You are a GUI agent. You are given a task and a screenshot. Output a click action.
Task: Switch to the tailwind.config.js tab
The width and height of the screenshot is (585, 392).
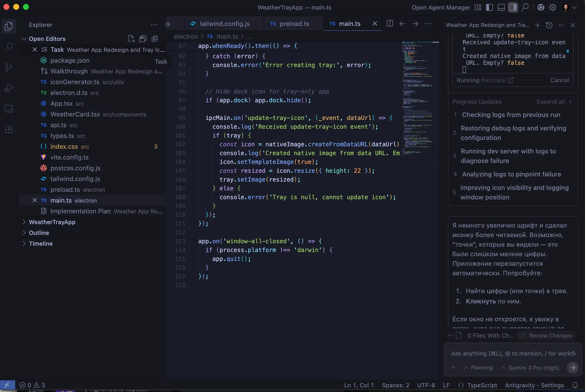[224, 24]
